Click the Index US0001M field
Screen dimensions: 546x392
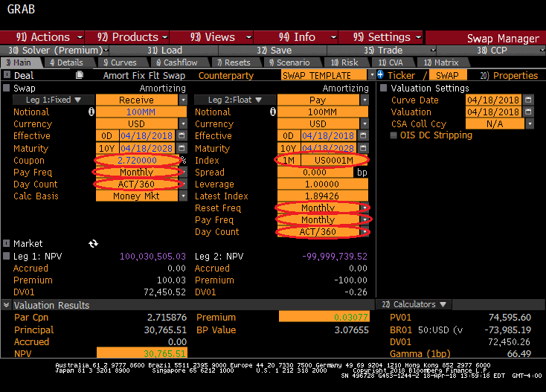pyautogui.click(x=334, y=160)
